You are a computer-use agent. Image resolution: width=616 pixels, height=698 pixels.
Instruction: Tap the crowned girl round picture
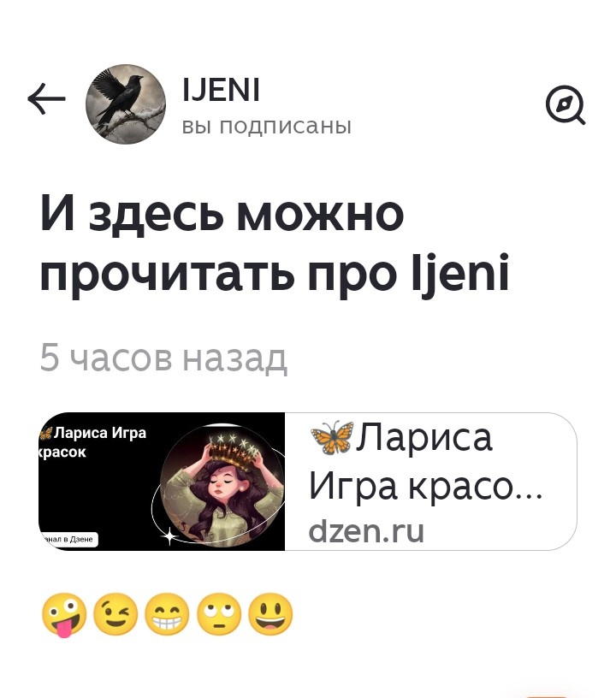(x=222, y=485)
